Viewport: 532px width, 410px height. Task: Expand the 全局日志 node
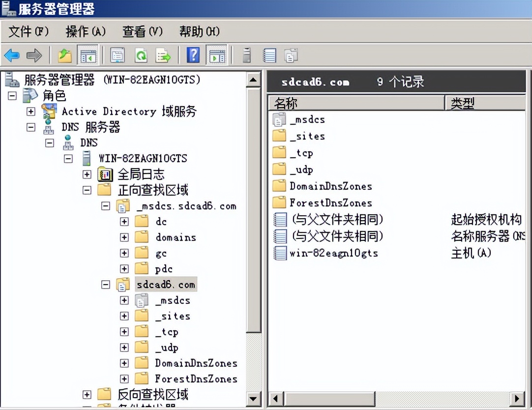click(87, 175)
